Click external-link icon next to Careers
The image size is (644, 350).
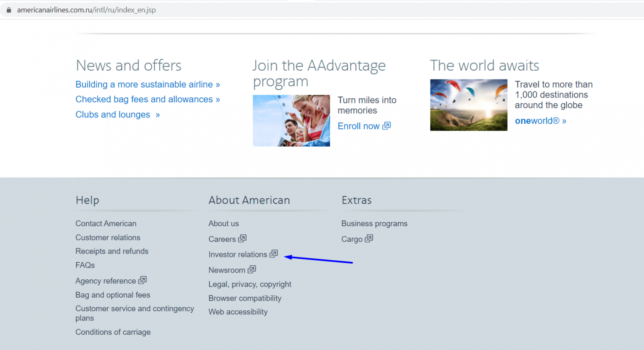tap(242, 238)
